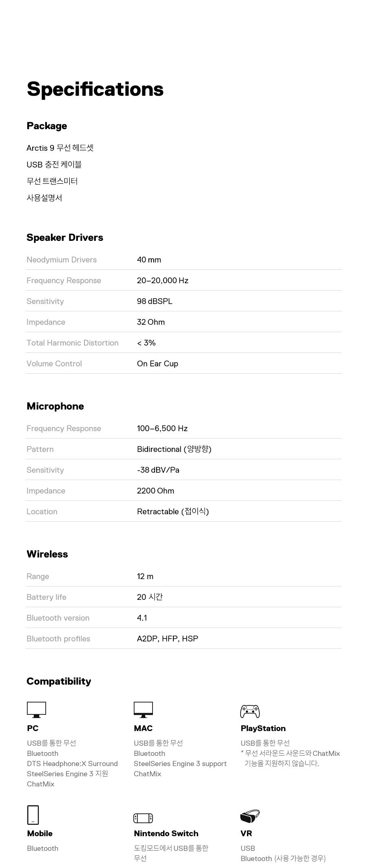Click the Total Harmonic Distortion row label
This screenshot has height=868, width=367.
click(x=73, y=343)
